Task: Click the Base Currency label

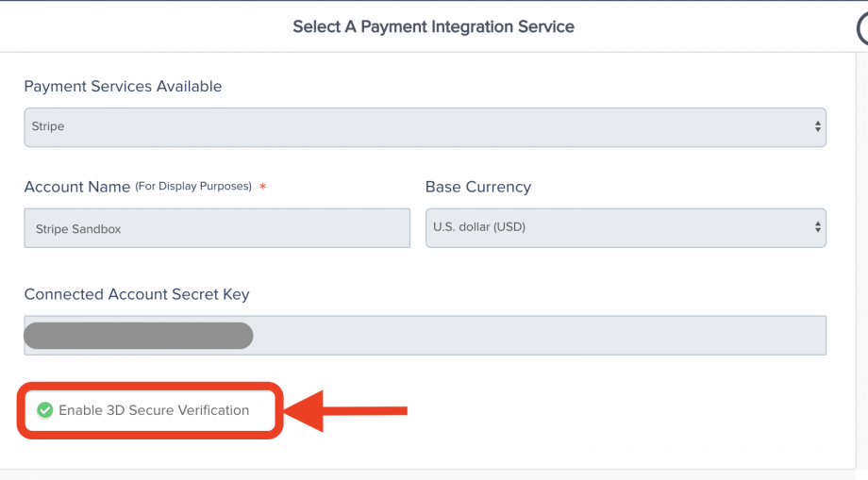Action: pyautogui.click(x=478, y=187)
